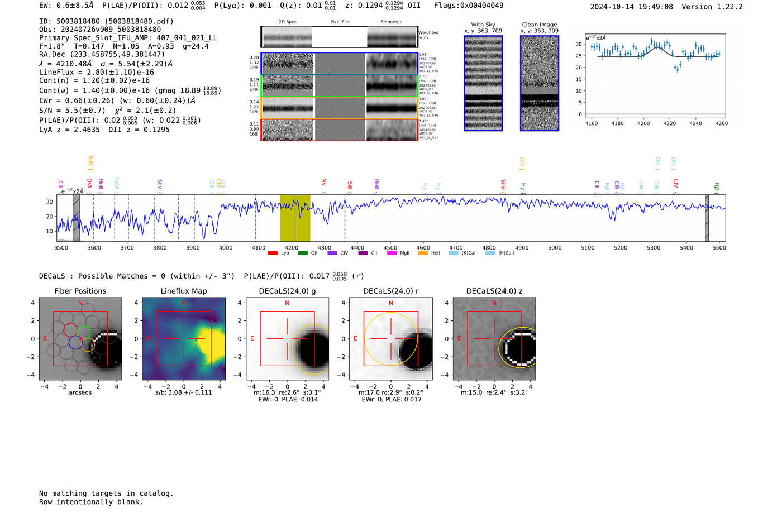The image size is (782, 532).
Task: Click the Primary Spec_Slot_IFU_AMP line
Action: (x=128, y=38)
